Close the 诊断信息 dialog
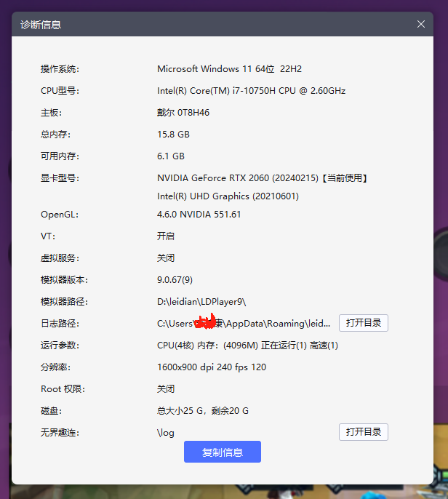The image size is (448, 499). tap(420, 24)
